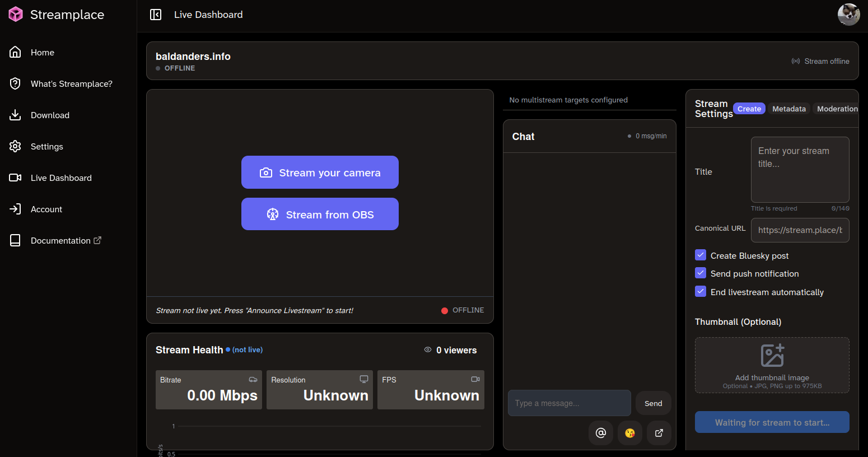Select the stream title input field
The width and height of the screenshot is (868, 457).
(x=800, y=170)
